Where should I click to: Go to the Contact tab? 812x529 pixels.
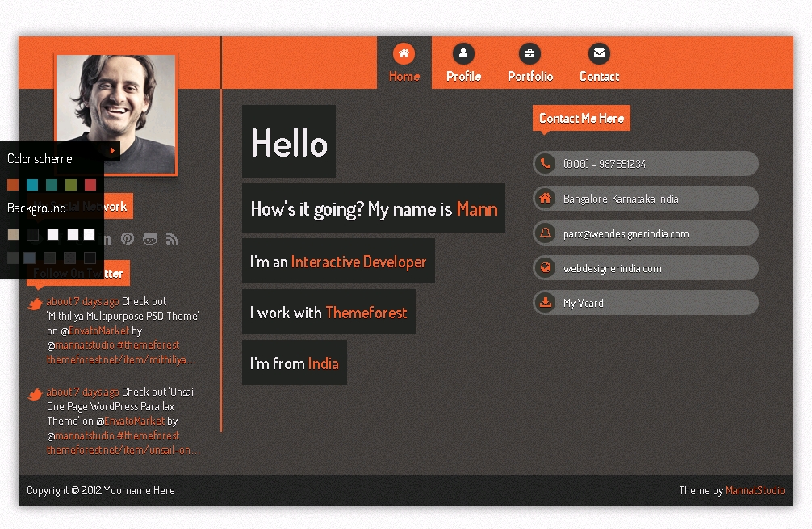pos(599,63)
